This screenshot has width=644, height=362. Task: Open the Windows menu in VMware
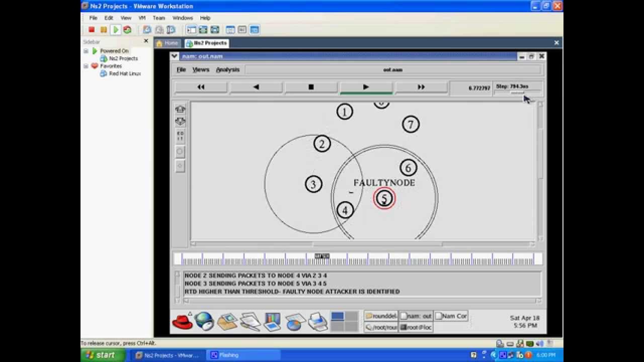click(183, 18)
